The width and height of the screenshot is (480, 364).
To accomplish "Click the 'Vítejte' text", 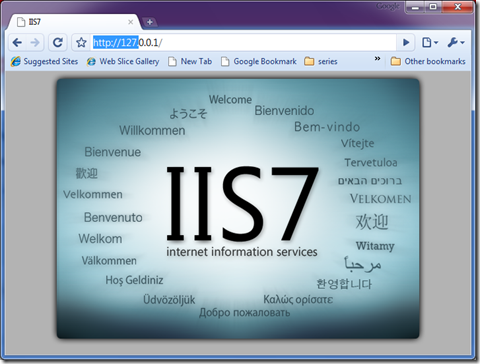I will coord(357,143).
